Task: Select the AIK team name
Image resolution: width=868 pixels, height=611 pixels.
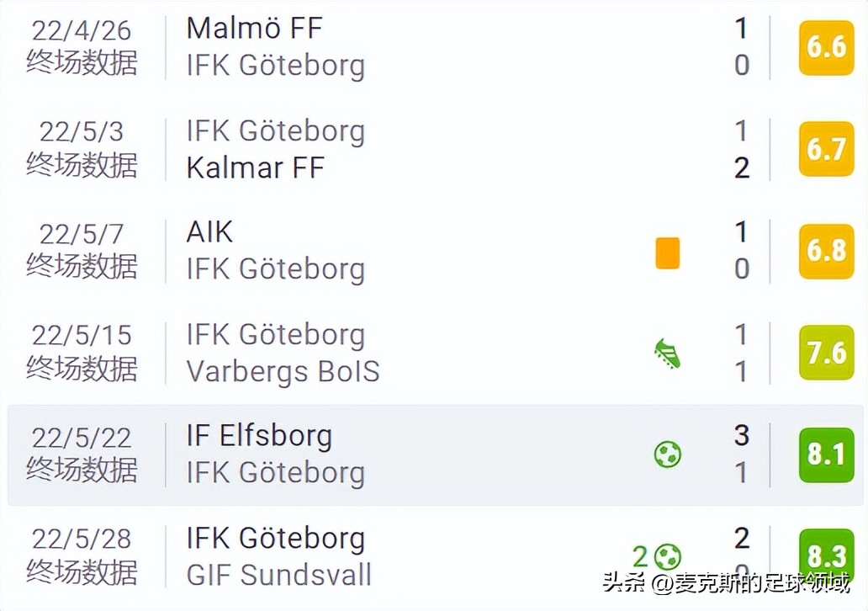Action: 209,232
